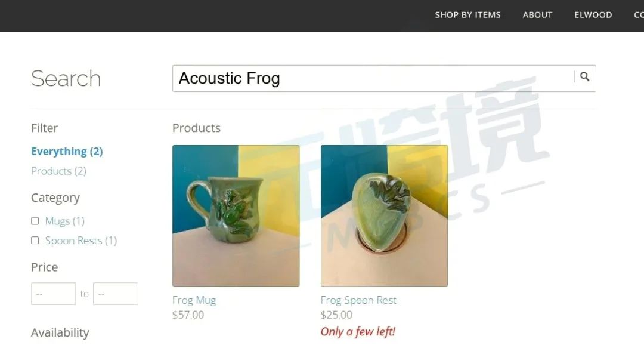Check the Mugs category checkbox
Image resolution: width=644 pixels, height=345 pixels.
point(35,221)
